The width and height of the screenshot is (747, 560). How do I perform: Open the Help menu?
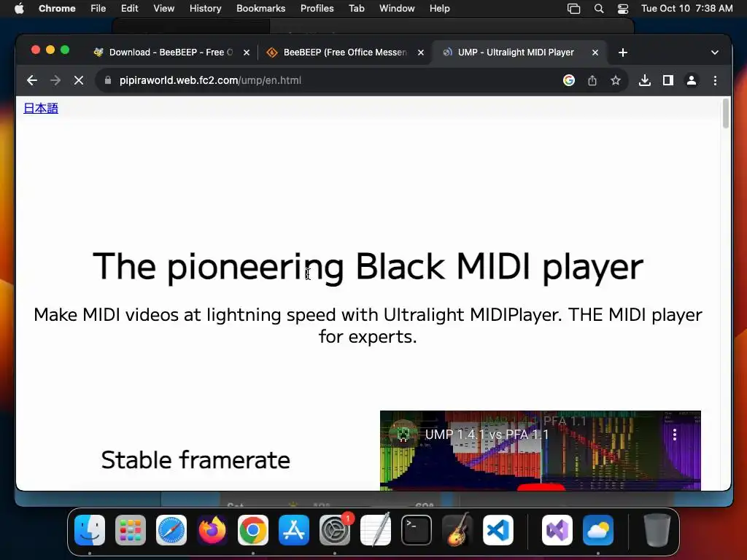(439, 9)
